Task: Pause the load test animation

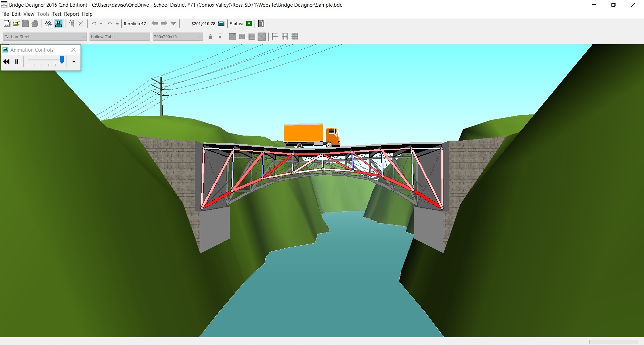Action: (x=17, y=61)
